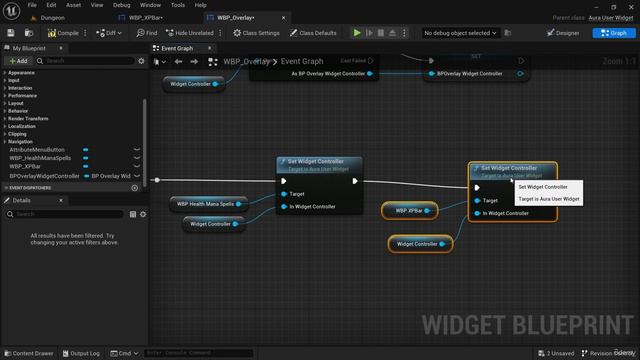Image resolution: width=640 pixels, height=360 pixels.
Task: Select the WBP_HealthManaSpells variable
Action: [40, 158]
